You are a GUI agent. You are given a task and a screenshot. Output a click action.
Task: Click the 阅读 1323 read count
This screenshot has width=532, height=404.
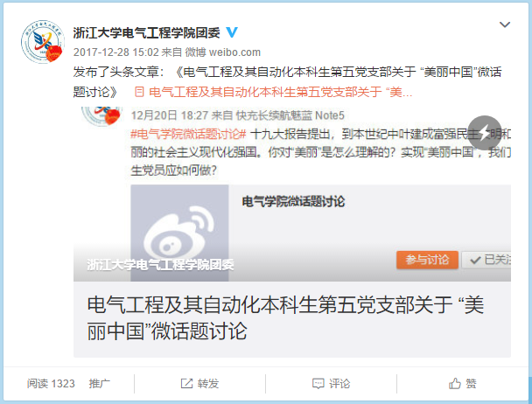point(51,384)
